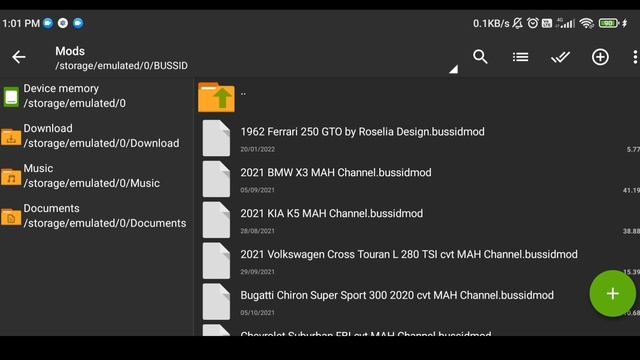Tap the date 29/09/2021
This screenshot has width=640, height=360.
[x=258, y=272]
